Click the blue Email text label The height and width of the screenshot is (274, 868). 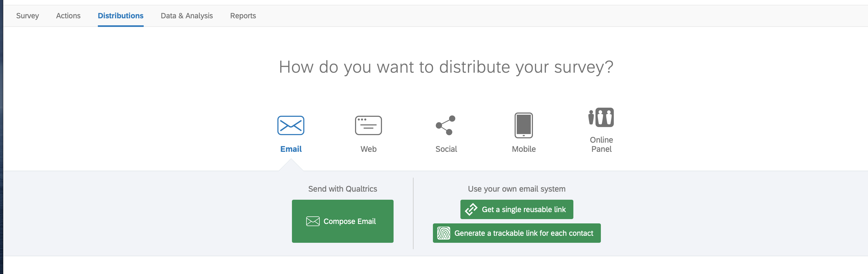pos(291,149)
